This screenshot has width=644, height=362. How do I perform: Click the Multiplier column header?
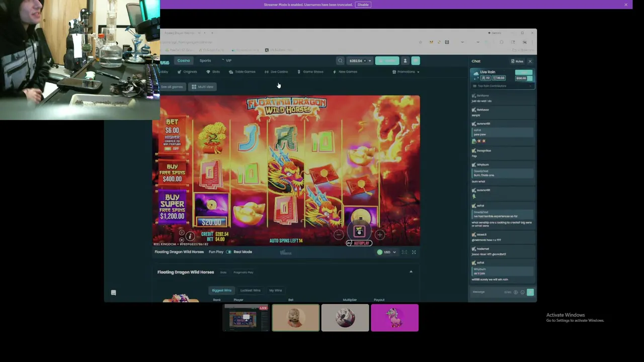pos(350,300)
